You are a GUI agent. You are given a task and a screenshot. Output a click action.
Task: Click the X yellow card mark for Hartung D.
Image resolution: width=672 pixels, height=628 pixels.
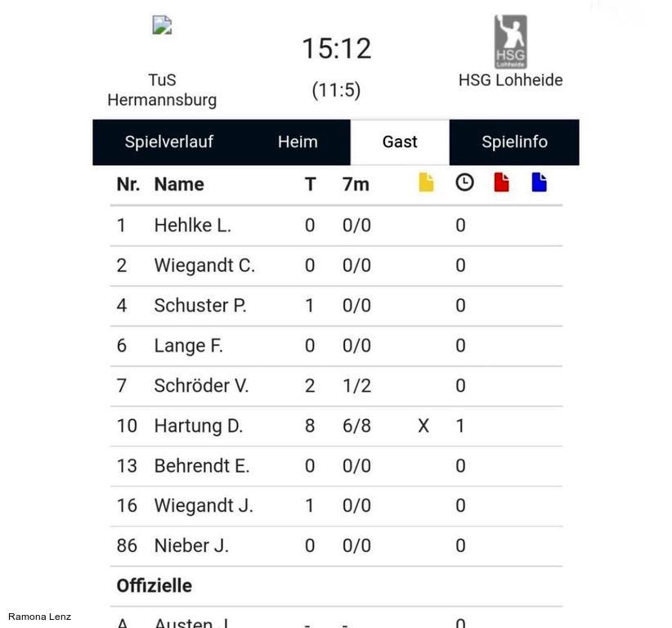[423, 426]
